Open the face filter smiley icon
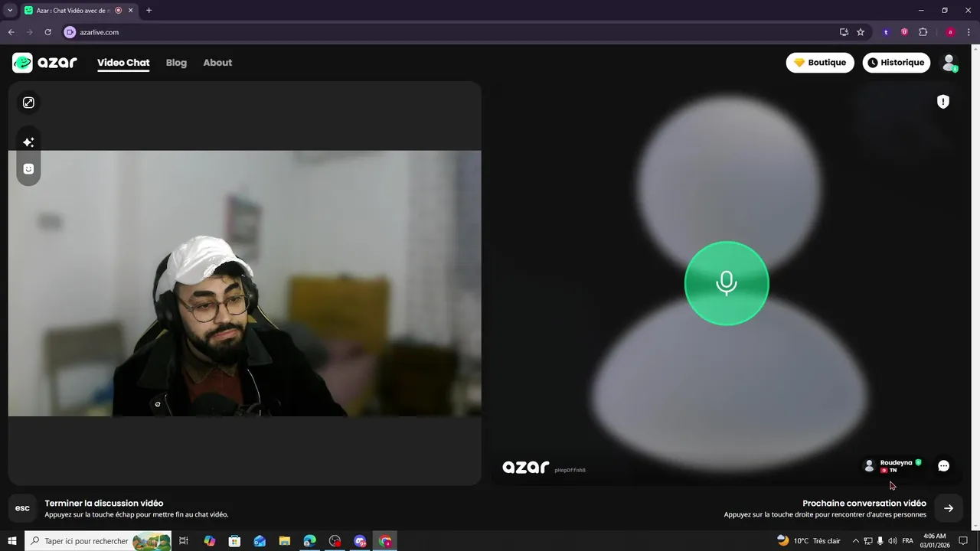The width and height of the screenshot is (980, 551). tap(28, 169)
